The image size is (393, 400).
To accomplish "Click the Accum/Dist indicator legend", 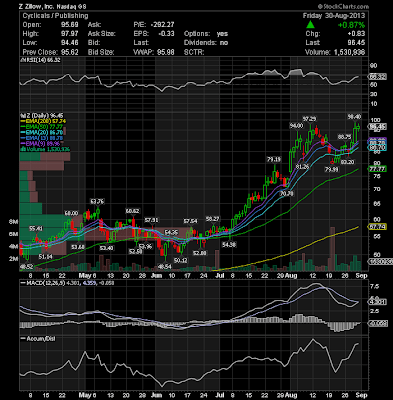I will tap(38, 339).
